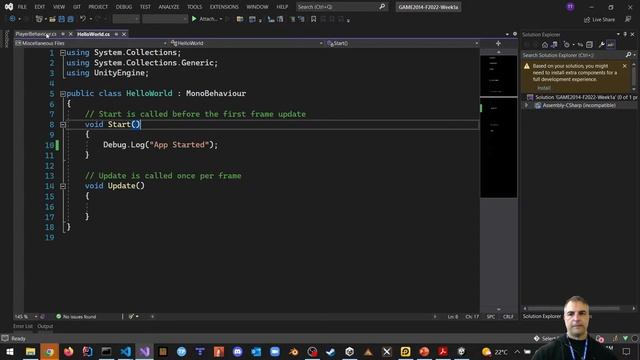Click Collapse All icon in Solution Explorer

[x=589, y=45]
